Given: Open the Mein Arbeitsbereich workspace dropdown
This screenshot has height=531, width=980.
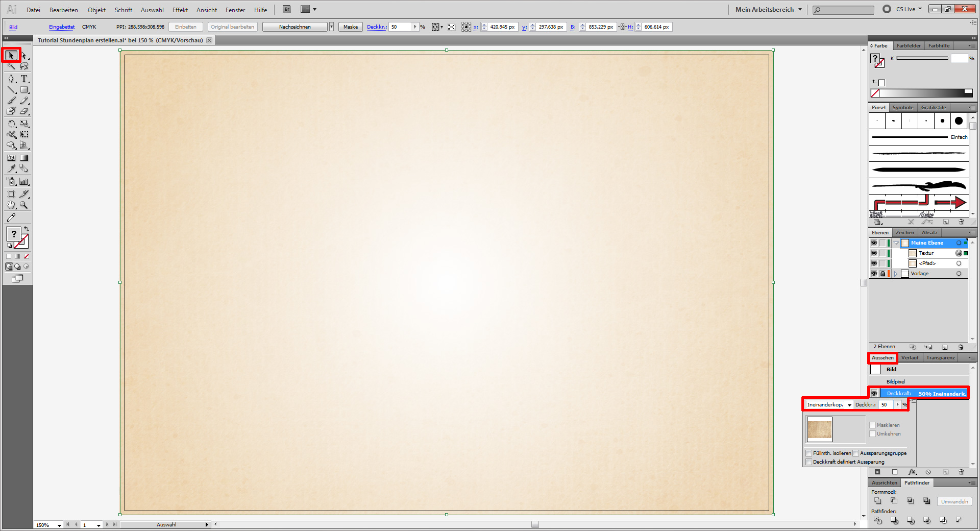Looking at the screenshot, I should (768, 10).
